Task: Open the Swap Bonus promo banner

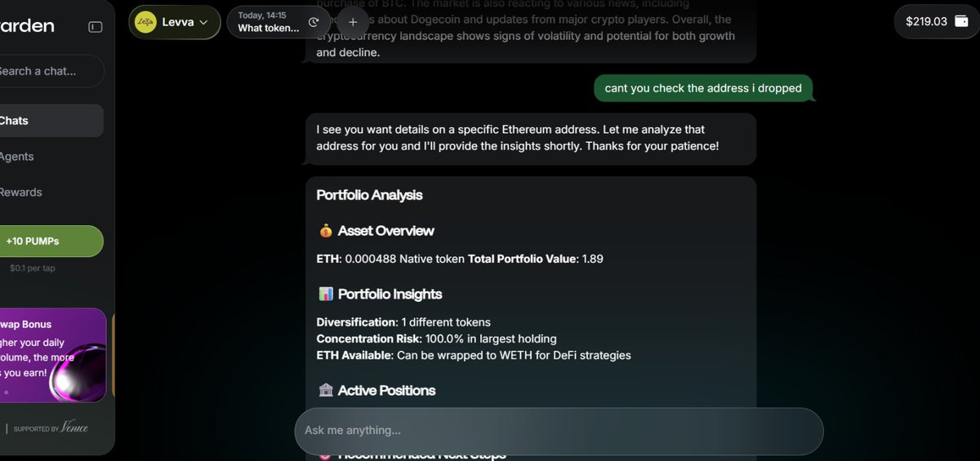Action: tap(52, 355)
